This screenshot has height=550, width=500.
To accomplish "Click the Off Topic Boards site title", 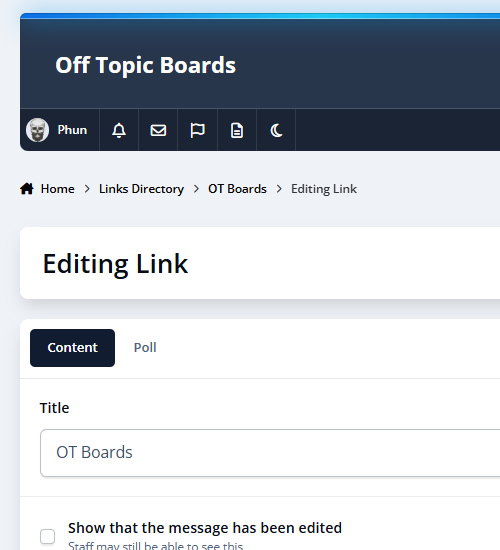I will (146, 65).
